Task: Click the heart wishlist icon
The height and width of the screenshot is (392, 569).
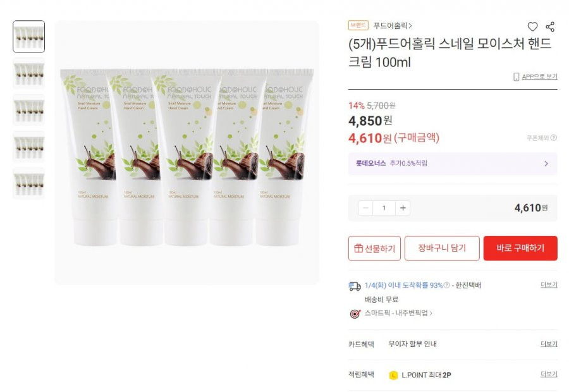Action: [532, 27]
